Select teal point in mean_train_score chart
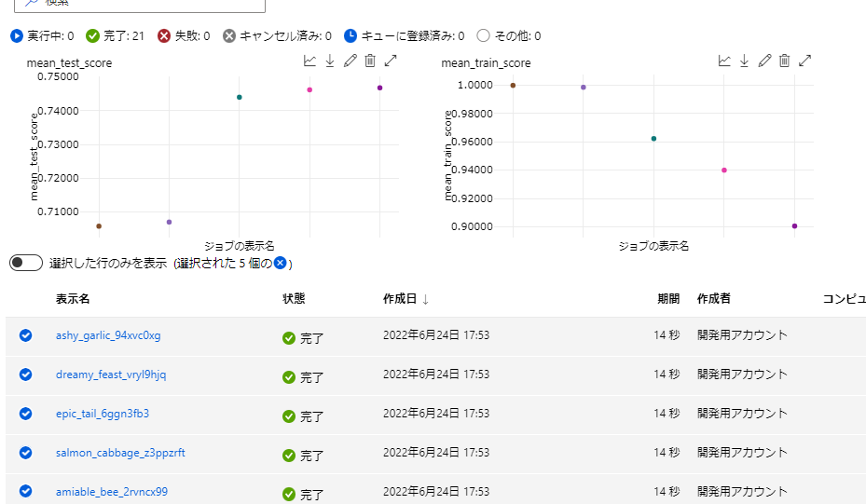The image size is (866, 504). click(653, 139)
